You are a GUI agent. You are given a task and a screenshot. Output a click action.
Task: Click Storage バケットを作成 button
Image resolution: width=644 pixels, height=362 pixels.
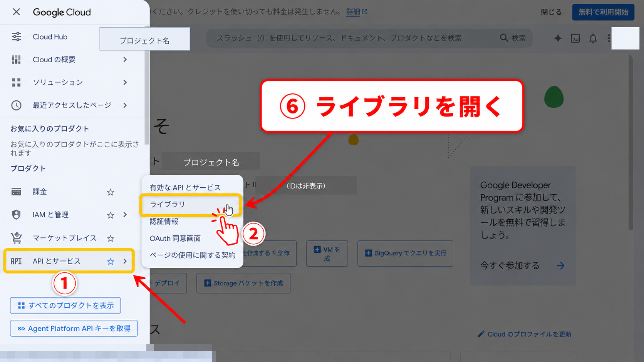click(x=243, y=283)
